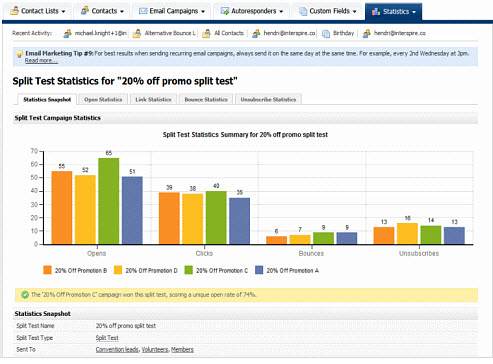
Task: Open the Email Campaigns menu
Action: (x=171, y=11)
